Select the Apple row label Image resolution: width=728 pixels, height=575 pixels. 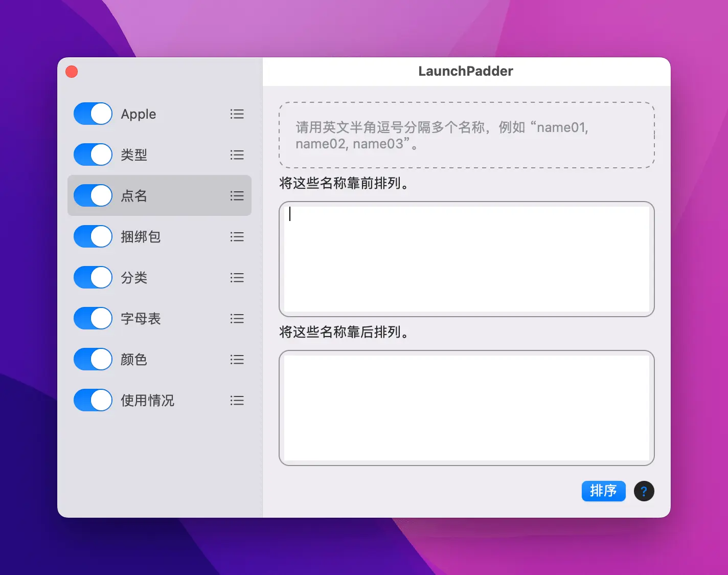click(139, 114)
